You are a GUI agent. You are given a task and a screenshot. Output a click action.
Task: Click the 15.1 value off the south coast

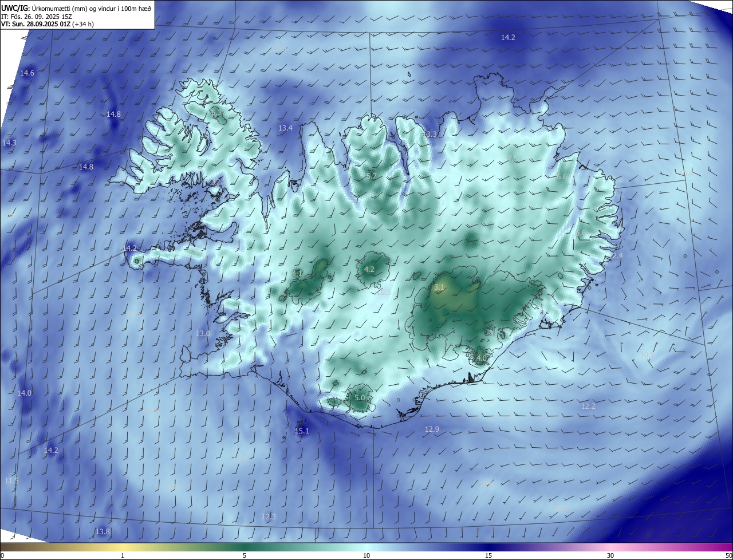coord(302,431)
